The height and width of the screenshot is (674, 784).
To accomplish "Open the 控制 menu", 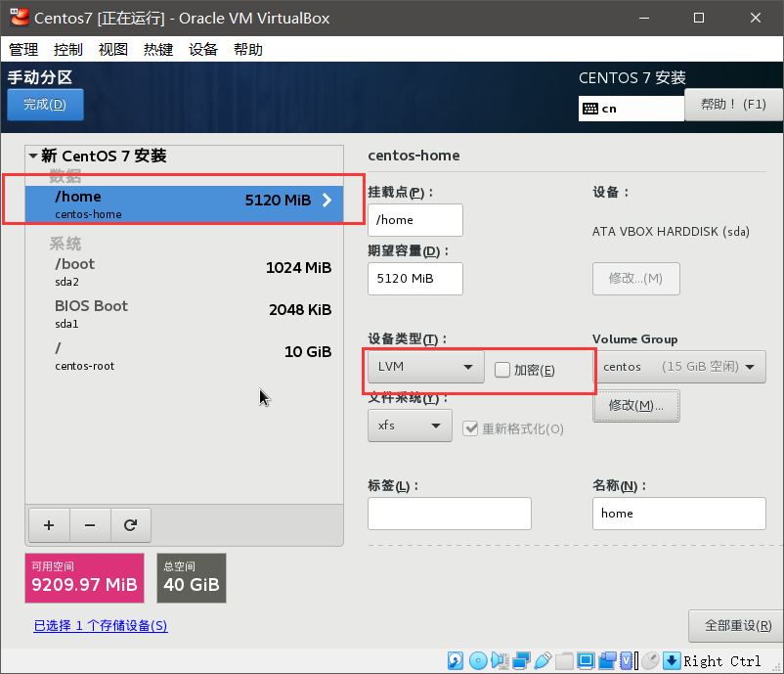I will click(x=68, y=49).
